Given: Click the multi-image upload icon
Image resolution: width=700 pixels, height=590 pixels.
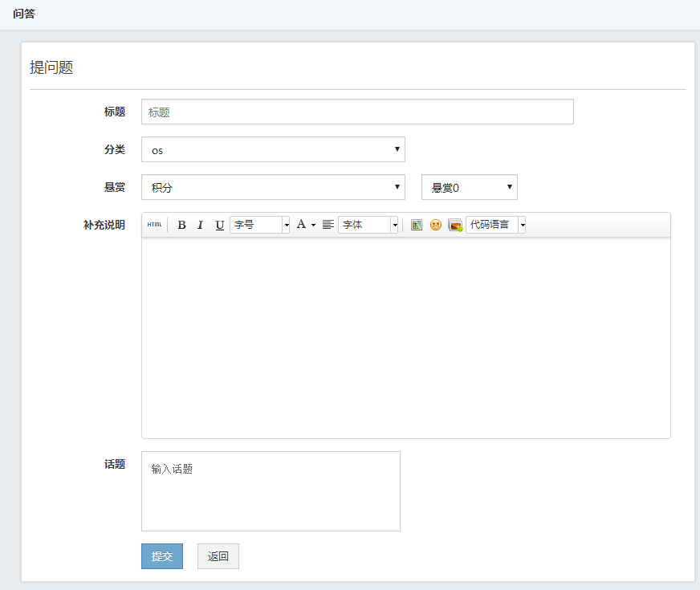Looking at the screenshot, I should (x=455, y=225).
